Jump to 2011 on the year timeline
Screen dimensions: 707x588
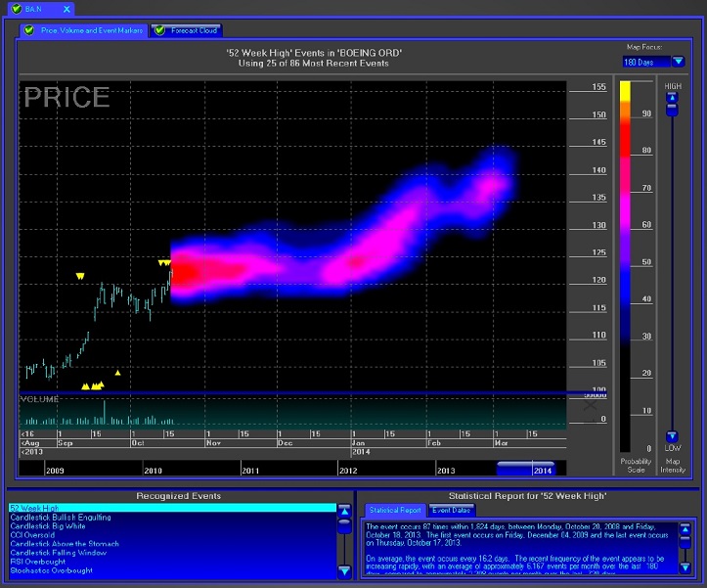point(250,471)
